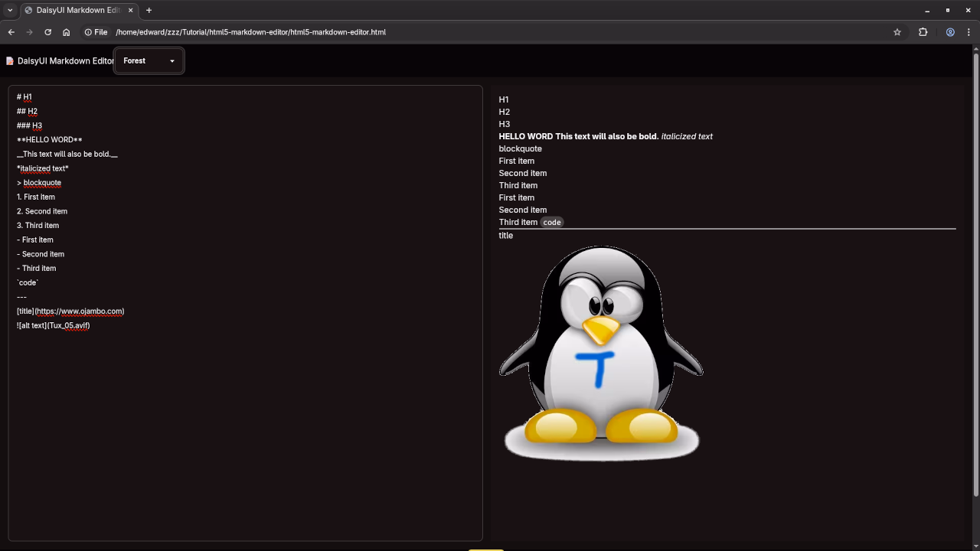Click the File site info indicator
Viewport: 980px width, 551px height.
pos(96,32)
